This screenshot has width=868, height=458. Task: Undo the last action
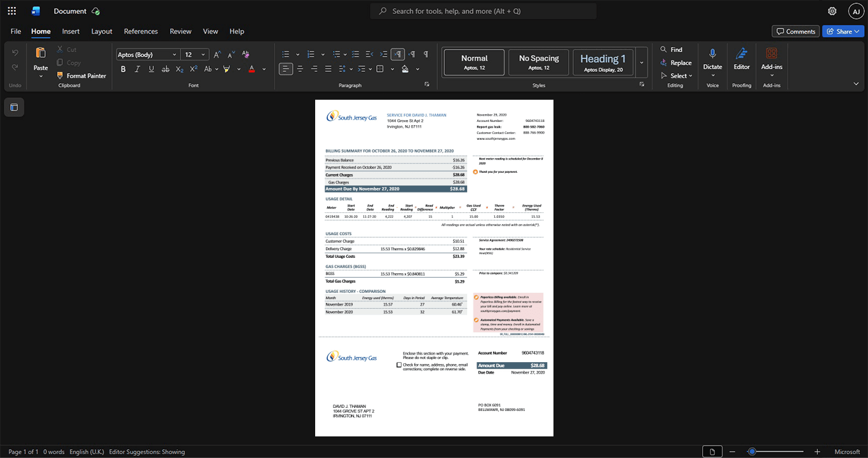pos(15,53)
